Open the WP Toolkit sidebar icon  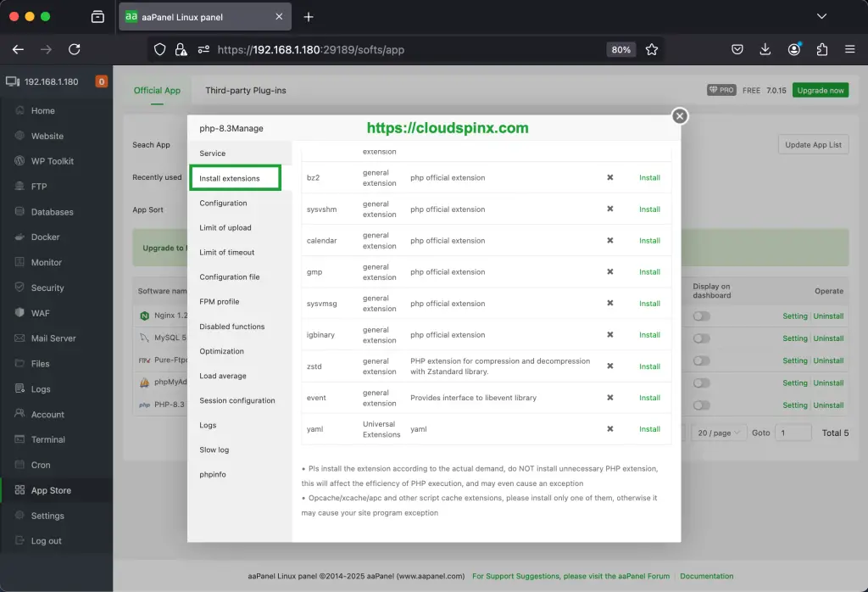(19, 161)
